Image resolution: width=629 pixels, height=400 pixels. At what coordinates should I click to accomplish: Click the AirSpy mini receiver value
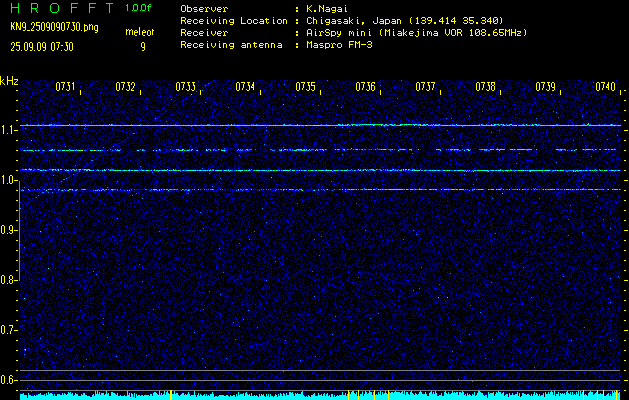[x=416, y=33]
